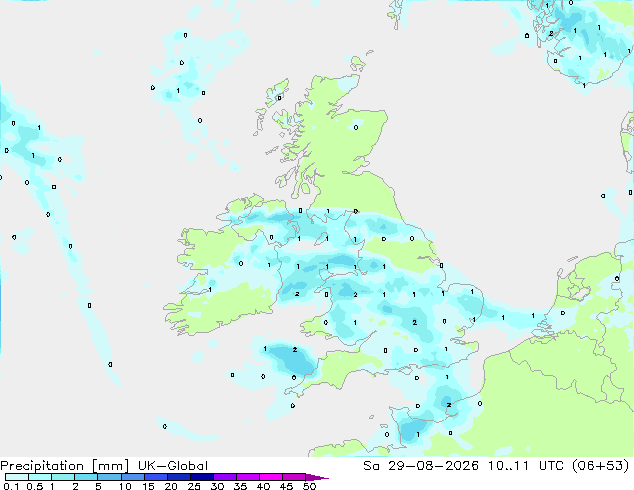634x490 pixels.
Task: Click the UK-Global model label
Action: click(x=173, y=466)
